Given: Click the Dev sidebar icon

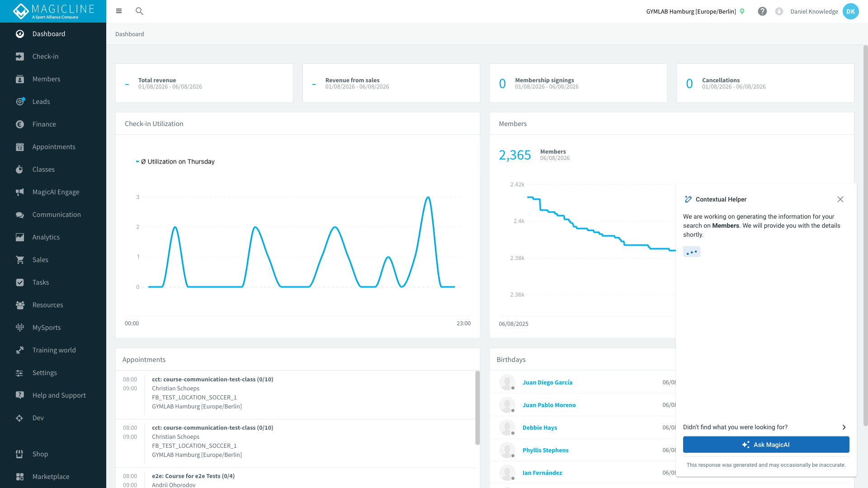Looking at the screenshot, I should 20,418.
